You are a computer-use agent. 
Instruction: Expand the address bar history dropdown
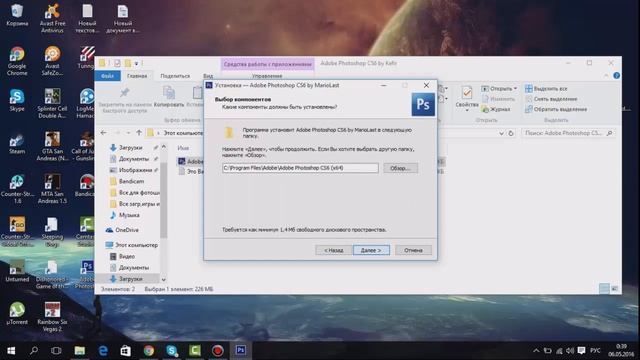501,133
